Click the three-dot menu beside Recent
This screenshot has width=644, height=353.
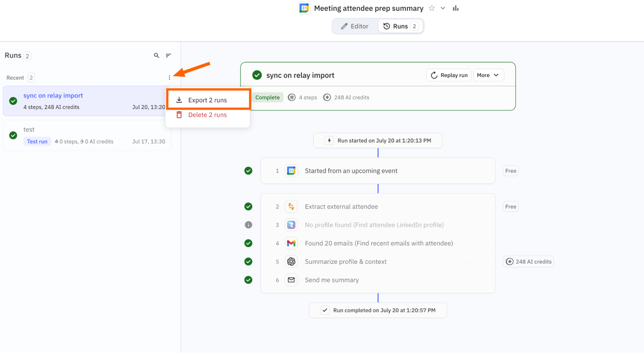[169, 78]
